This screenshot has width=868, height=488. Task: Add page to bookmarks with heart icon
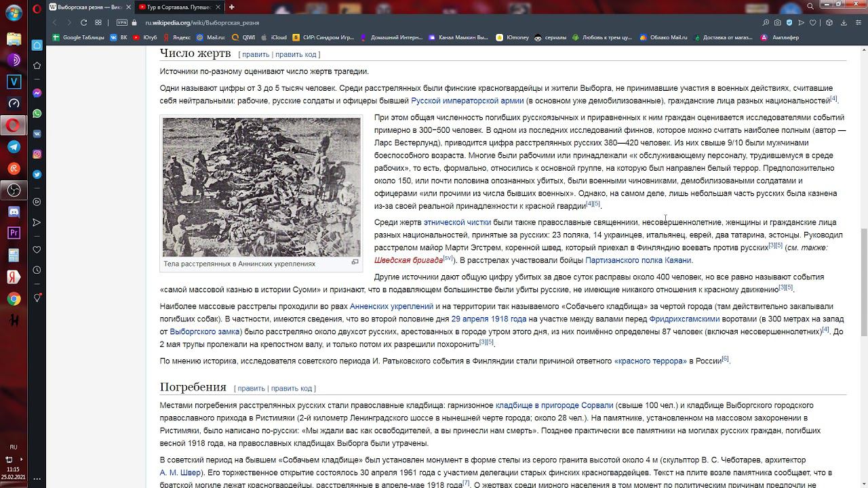tap(812, 22)
